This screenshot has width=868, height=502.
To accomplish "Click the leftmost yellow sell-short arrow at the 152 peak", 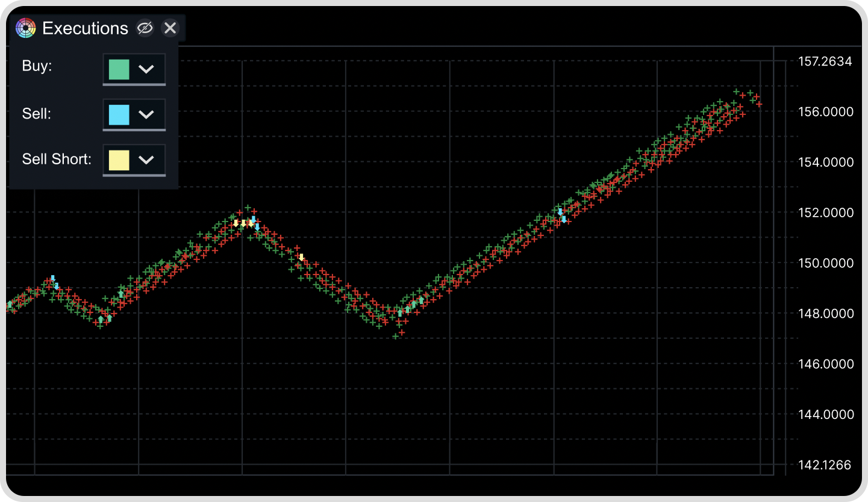I will pos(236,223).
